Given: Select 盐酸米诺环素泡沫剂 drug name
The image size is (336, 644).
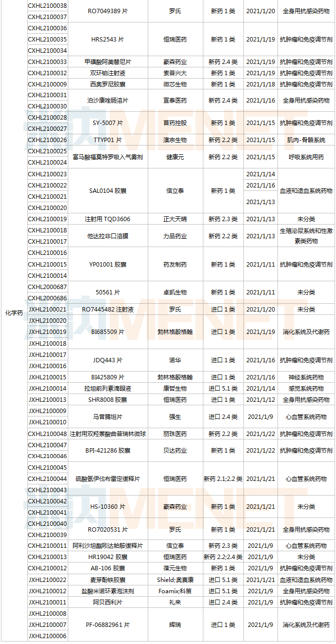Looking at the screenshot, I should click(x=107, y=591).
